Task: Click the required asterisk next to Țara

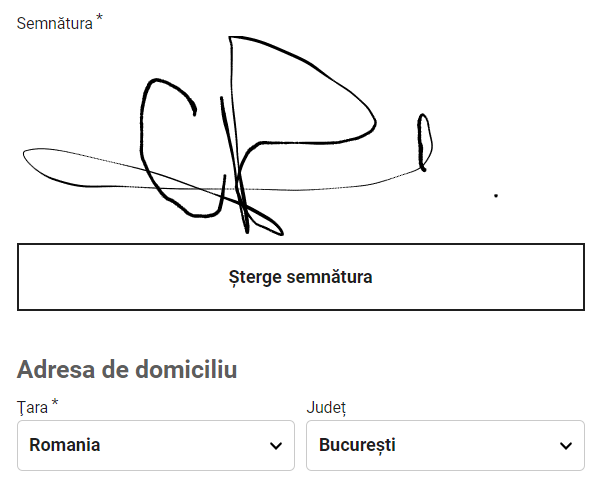Action: click(x=55, y=403)
